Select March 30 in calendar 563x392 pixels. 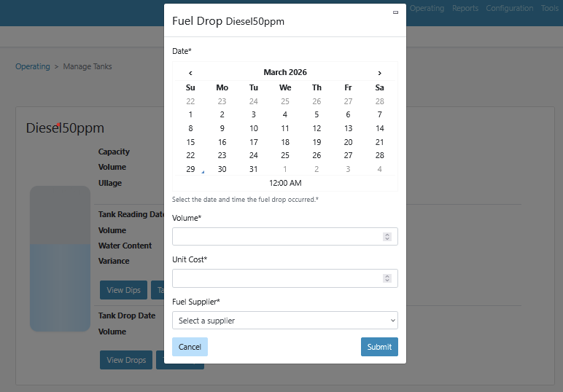[222, 169]
